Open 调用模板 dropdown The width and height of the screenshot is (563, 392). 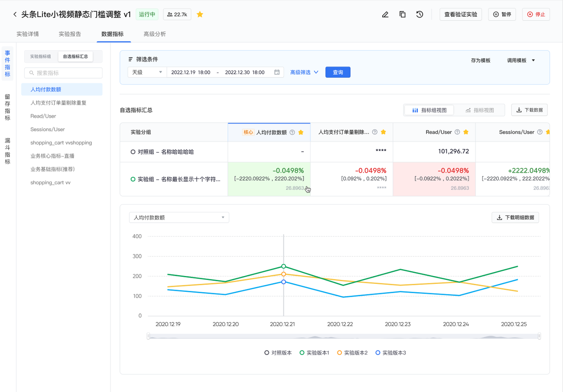coord(521,61)
